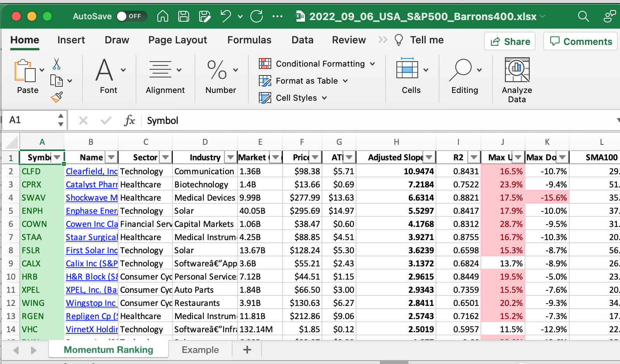
Task: Switch to the Example sheet tab
Action: pyautogui.click(x=200, y=350)
